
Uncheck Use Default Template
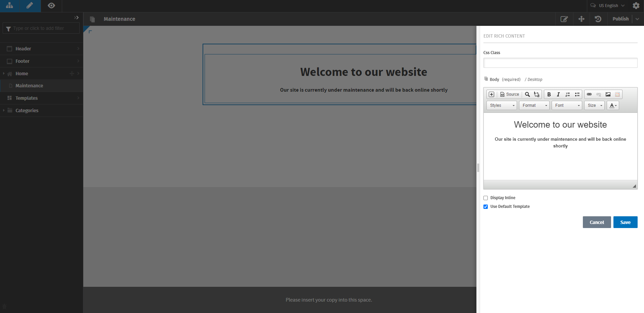(485, 207)
